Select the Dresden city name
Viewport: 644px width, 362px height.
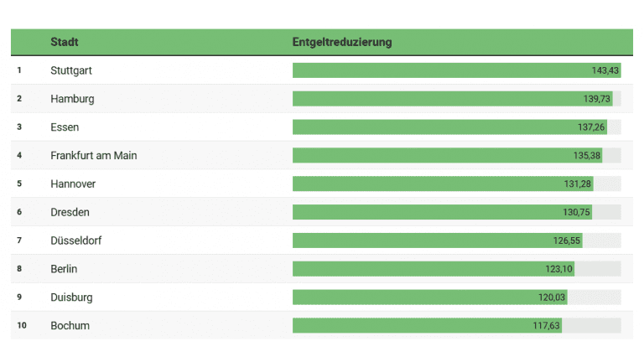pyautogui.click(x=70, y=212)
